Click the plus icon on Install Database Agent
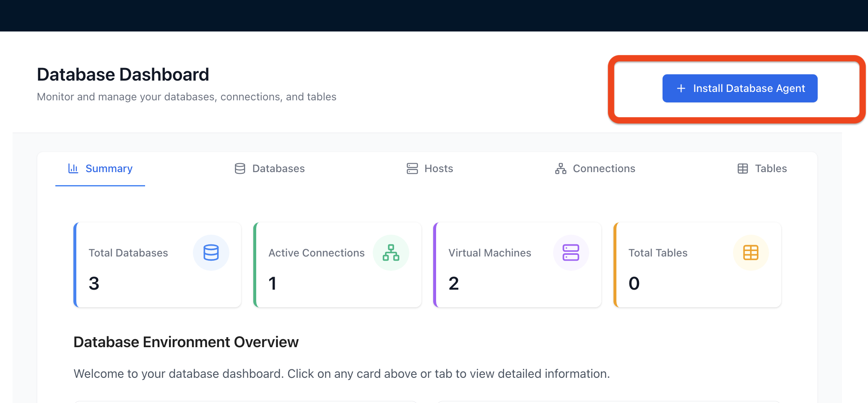The width and height of the screenshot is (868, 403). click(x=681, y=89)
